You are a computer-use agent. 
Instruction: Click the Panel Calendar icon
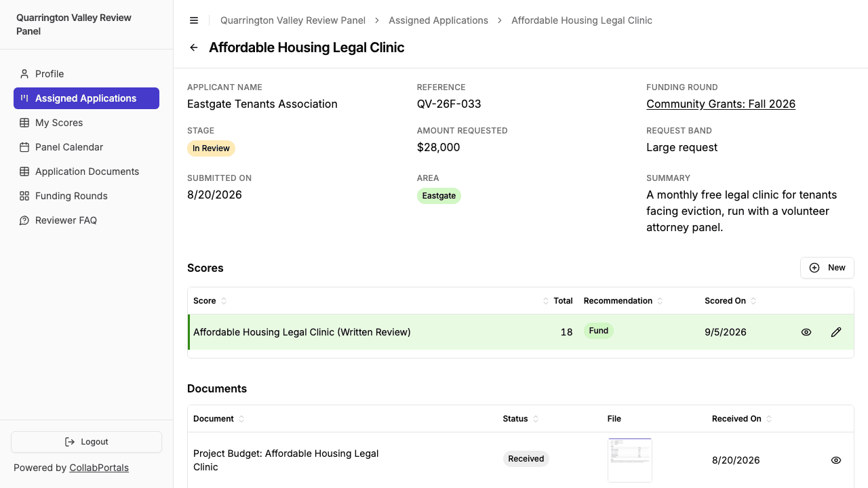pyautogui.click(x=24, y=147)
